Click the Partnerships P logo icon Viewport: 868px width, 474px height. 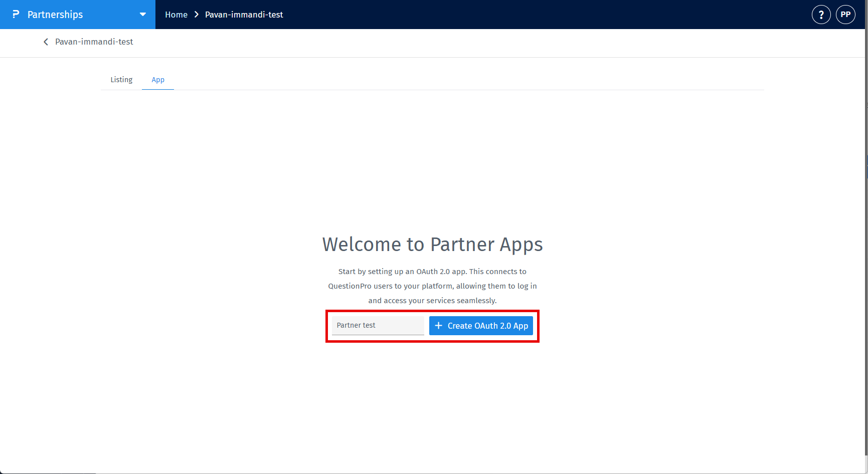click(16, 15)
